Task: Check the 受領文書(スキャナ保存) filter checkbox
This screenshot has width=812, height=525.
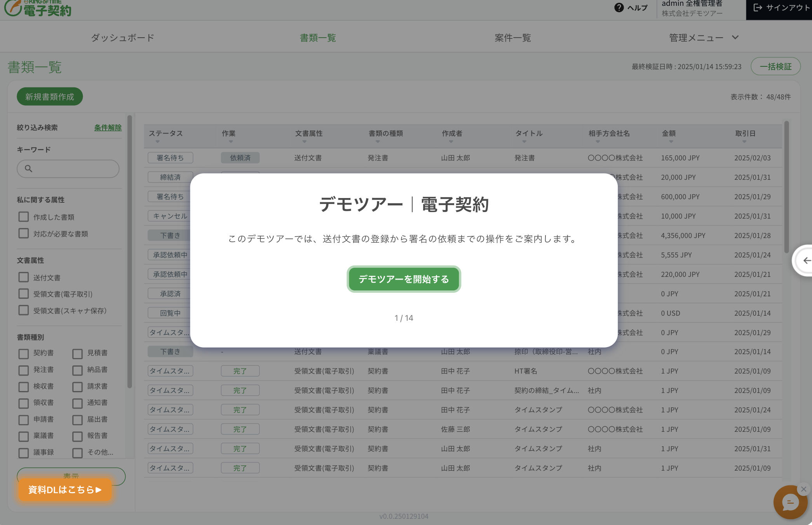Action: click(24, 310)
